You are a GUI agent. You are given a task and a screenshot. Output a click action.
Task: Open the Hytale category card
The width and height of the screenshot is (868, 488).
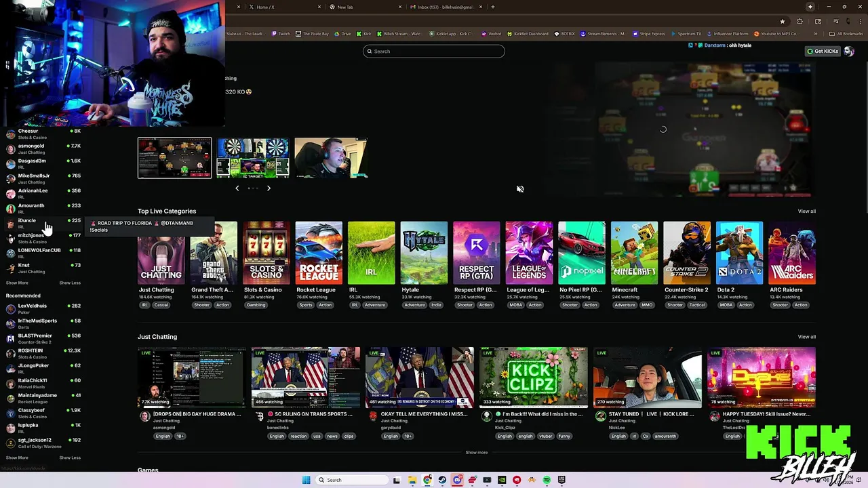click(424, 253)
